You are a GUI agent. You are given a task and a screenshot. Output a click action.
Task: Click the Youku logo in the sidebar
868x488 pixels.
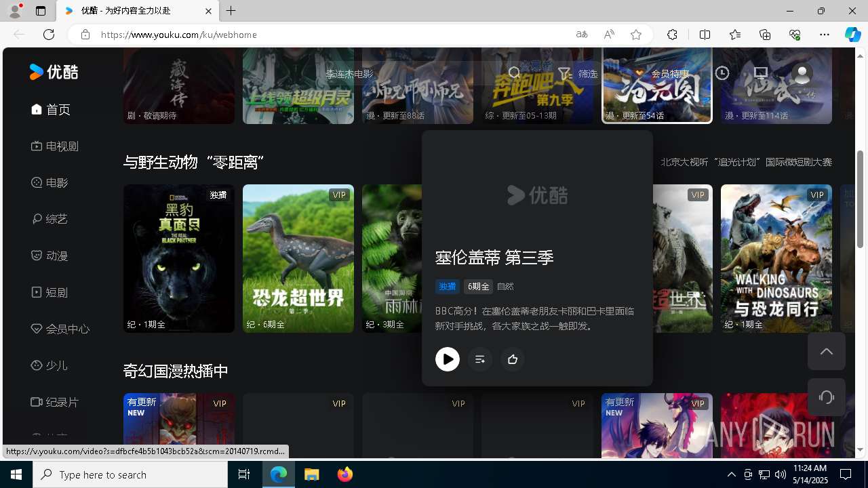[x=54, y=72]
